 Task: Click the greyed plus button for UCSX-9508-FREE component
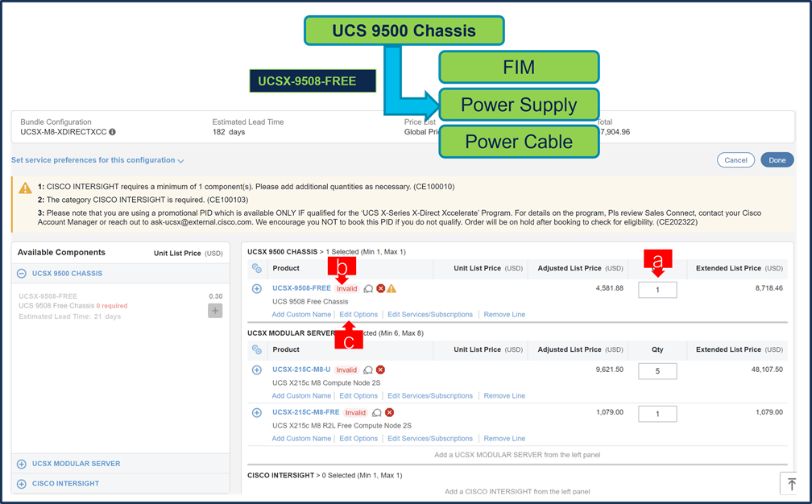coord(215,311)
